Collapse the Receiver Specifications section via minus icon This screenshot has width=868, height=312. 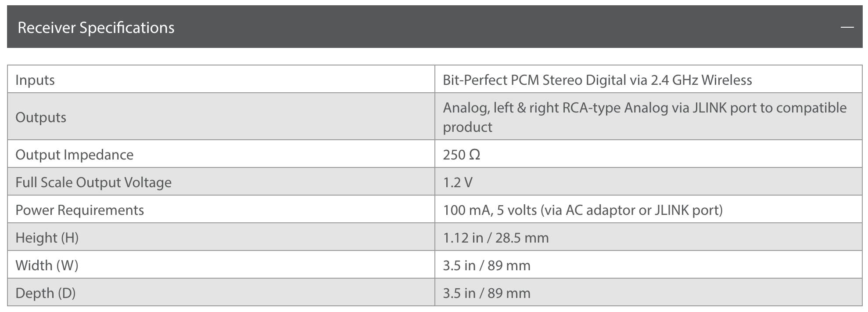pos(847,28)
